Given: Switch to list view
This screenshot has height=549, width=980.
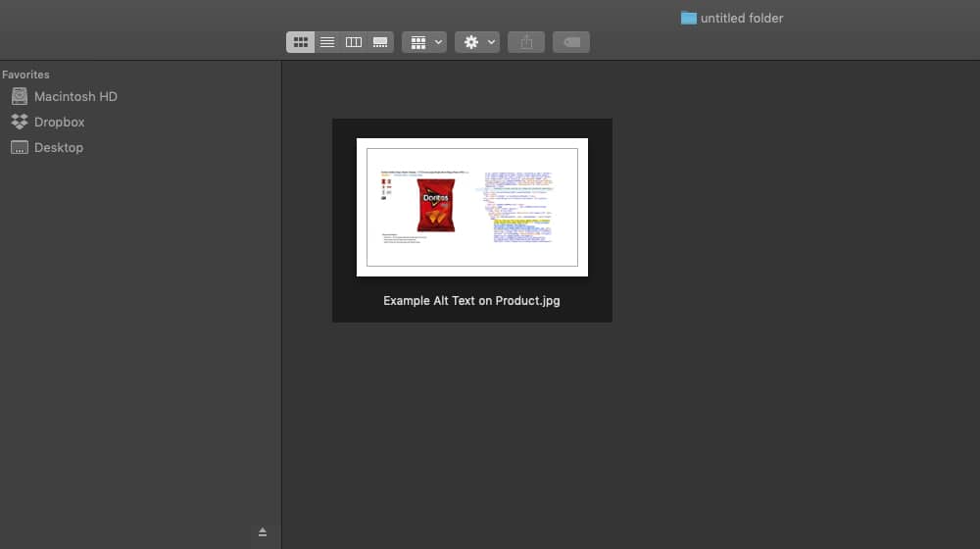Looking at the screenshot, I should pos(327,42).
